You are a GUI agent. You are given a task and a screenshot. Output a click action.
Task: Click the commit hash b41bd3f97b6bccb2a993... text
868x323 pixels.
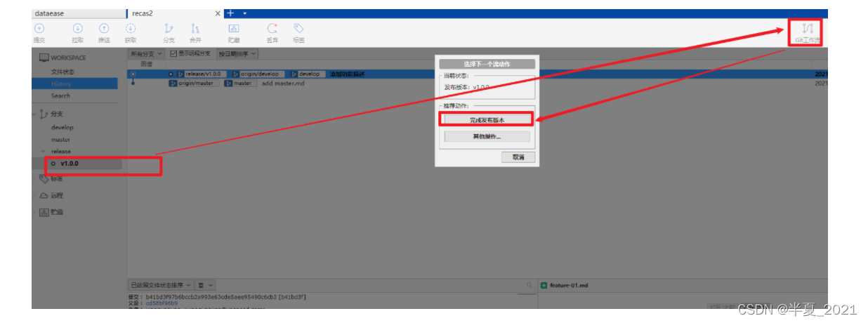[225, 296]
